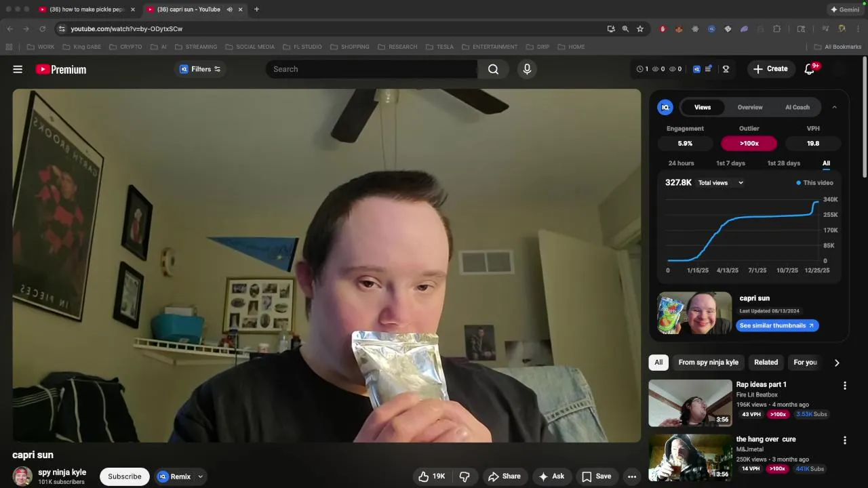This screenshot has width=868, height=488.
Task: Open new browser tab with plus
Action: tap(256, 9)
